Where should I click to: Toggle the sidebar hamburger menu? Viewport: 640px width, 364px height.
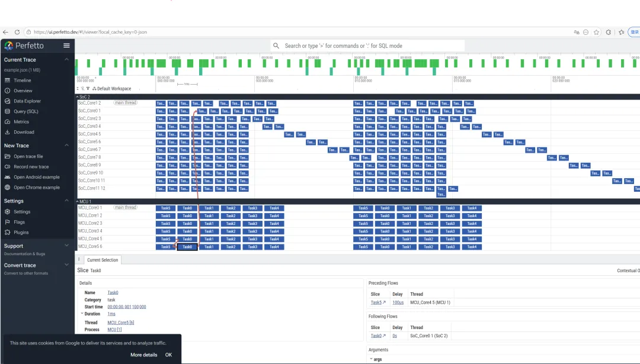coord(66,46)
